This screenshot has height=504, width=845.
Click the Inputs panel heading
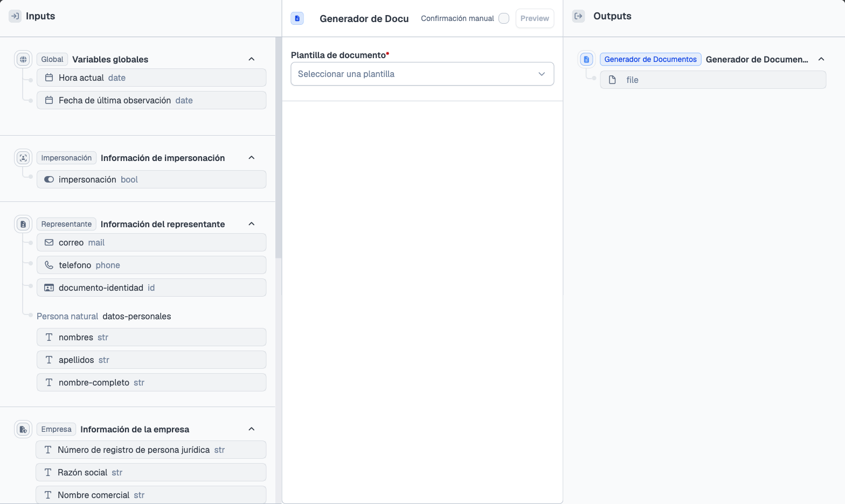click(x=40, y=16)
